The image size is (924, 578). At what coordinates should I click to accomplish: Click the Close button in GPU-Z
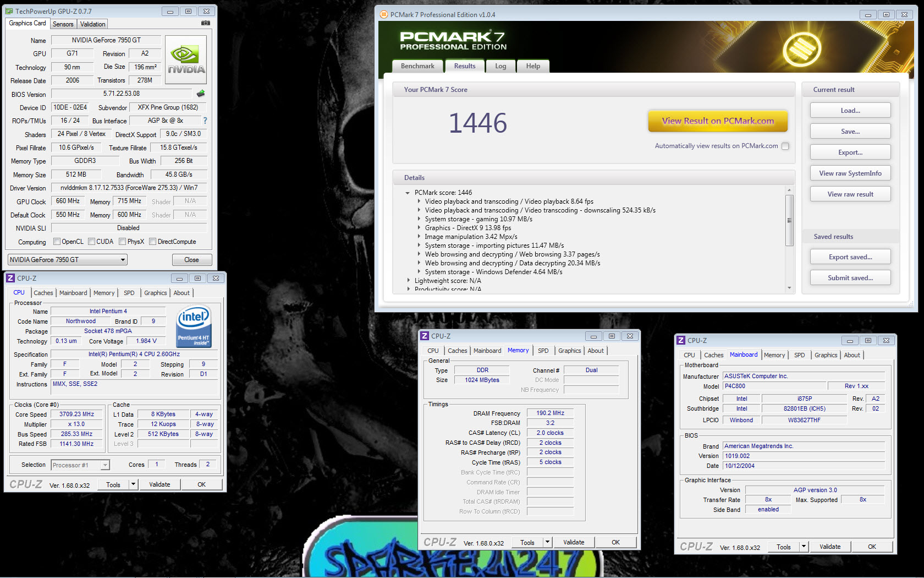coord(191,260)
